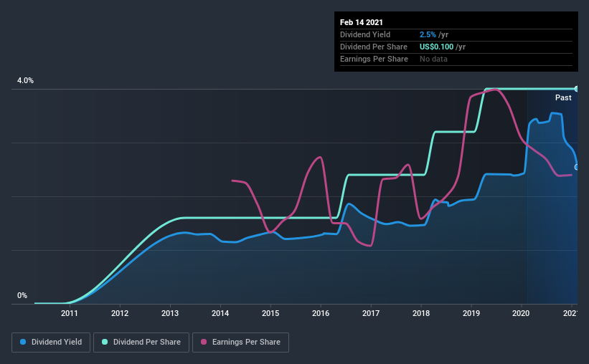Click the pink Earnings Per Share legend dot
Image resolution: width=589 pixels, height=364 pixels.
click(x=204, y=342)
